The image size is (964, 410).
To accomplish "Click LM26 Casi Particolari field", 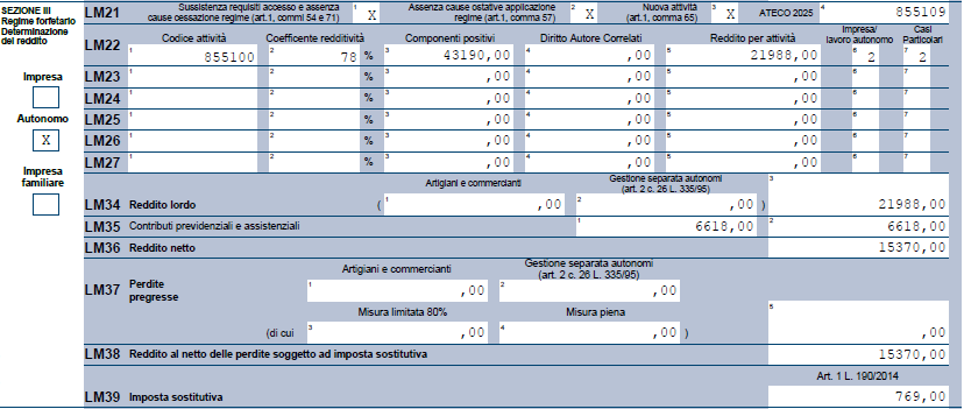I will click(x=916, y=141).
